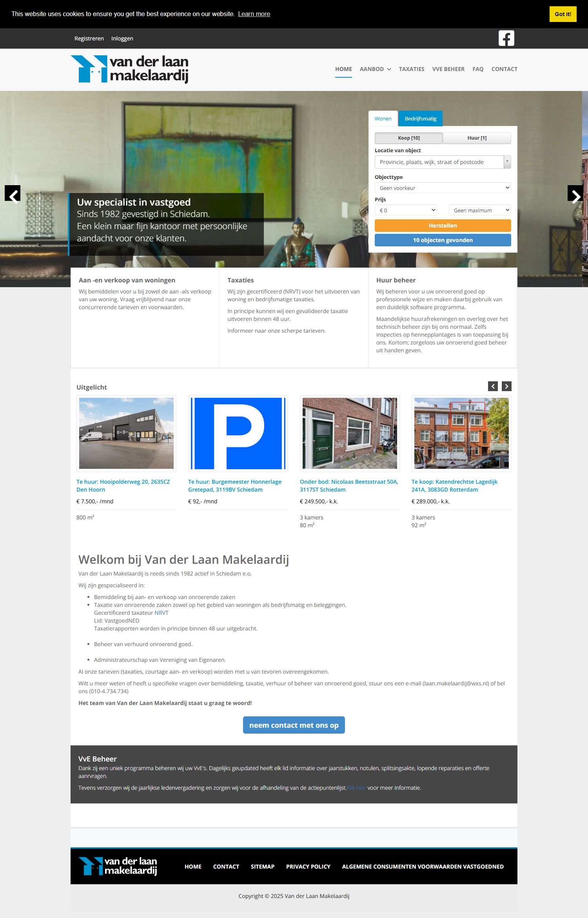Open the Facebook page icon

click(506, 38)
